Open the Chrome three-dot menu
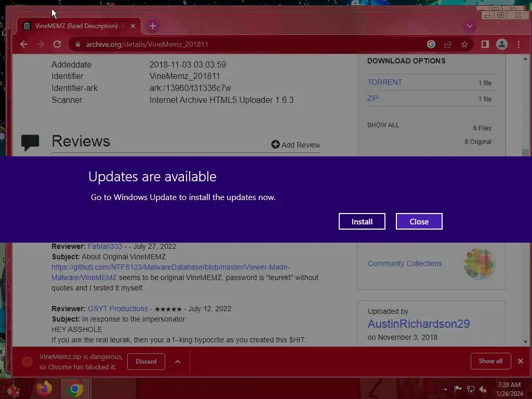The image size is (532, 399). (x=518, y=45)
